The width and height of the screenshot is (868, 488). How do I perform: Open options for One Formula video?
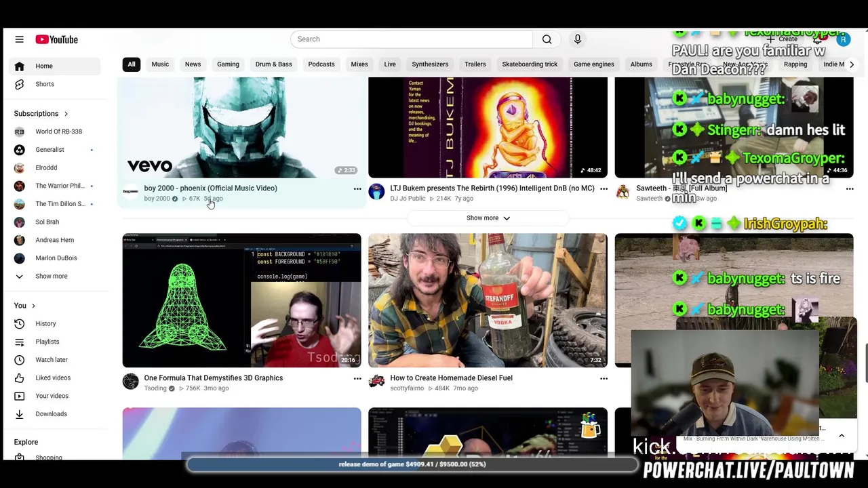coord(357,379)
